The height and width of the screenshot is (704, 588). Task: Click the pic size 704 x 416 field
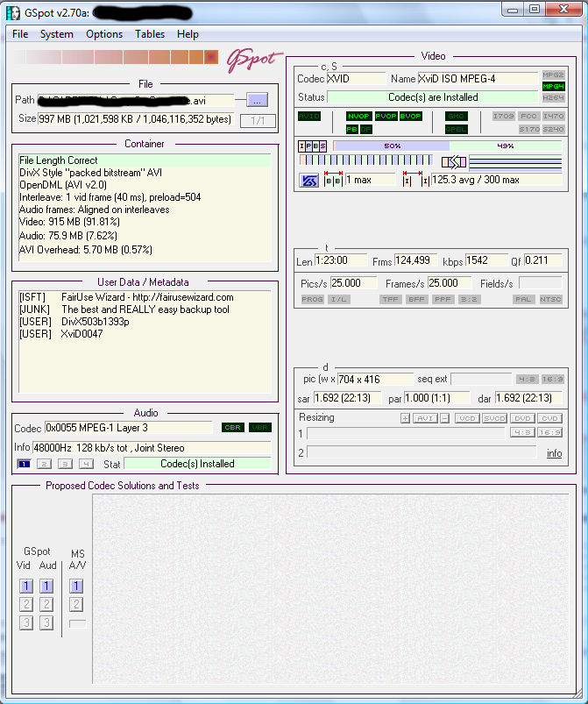[375, 380]
